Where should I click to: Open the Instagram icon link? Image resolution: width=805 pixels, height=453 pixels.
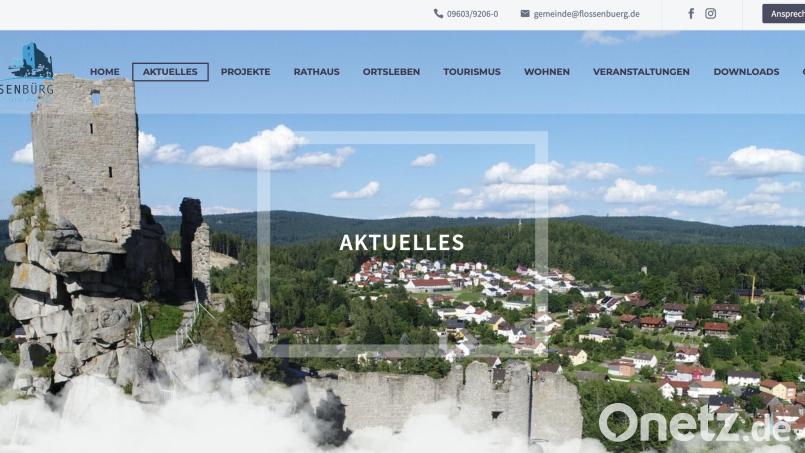point(711,14)
